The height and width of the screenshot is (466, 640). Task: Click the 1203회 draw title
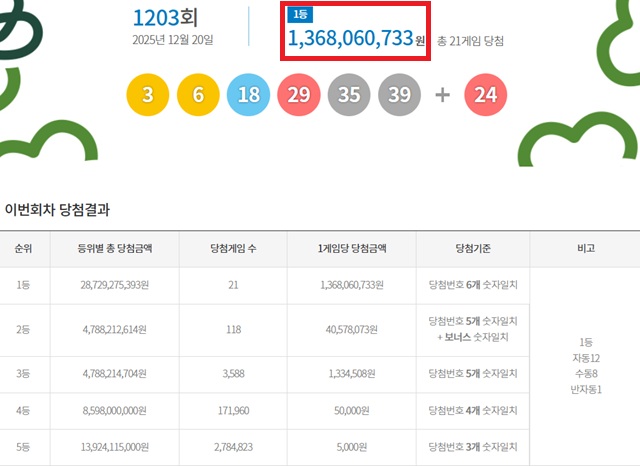click(166, 18)
